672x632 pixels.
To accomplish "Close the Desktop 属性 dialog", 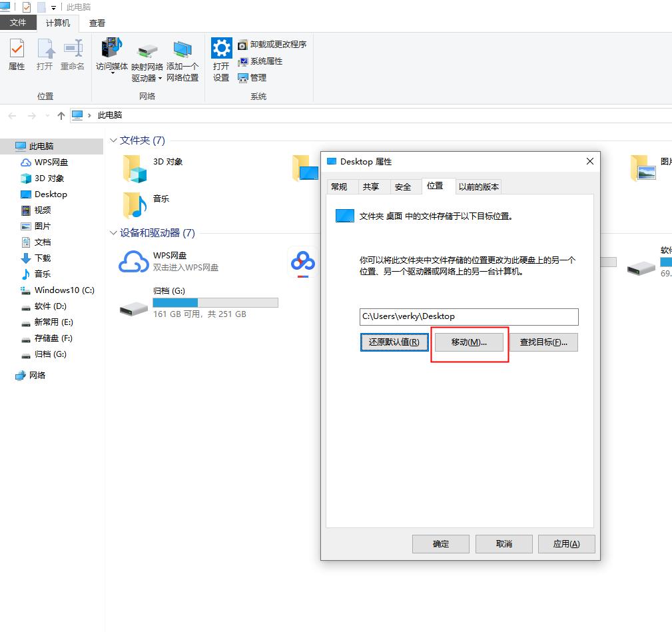I will click(589, 161).
